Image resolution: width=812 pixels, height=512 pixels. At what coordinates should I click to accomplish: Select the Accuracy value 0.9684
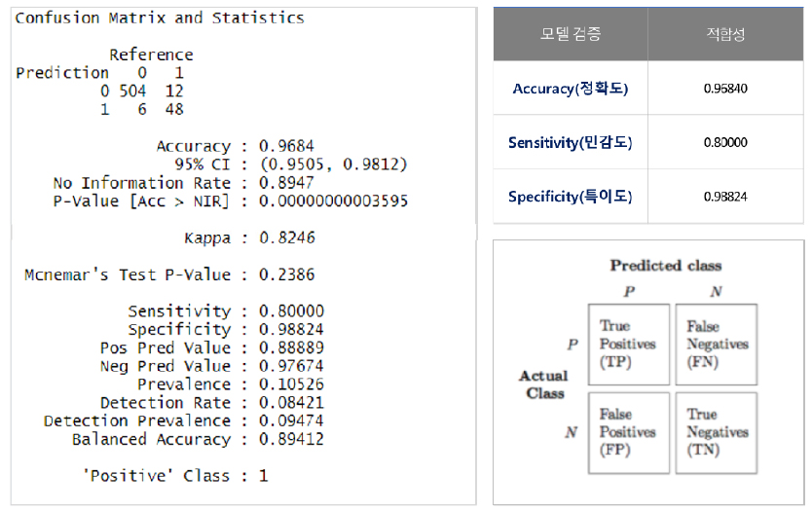286,146
